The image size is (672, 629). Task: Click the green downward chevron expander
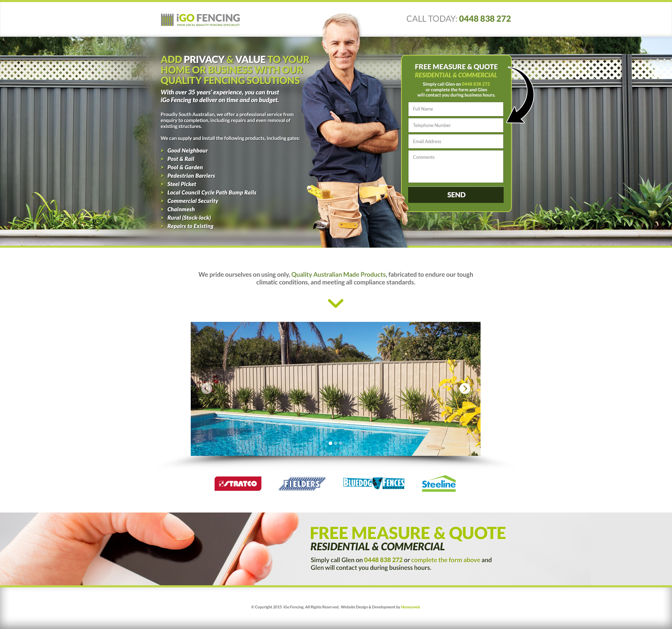335,303
